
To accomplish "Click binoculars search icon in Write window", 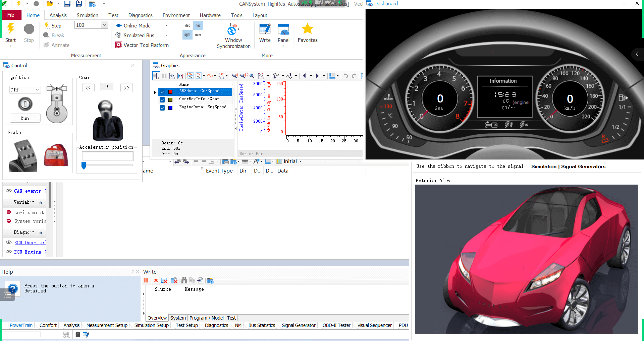I will 184,280.
